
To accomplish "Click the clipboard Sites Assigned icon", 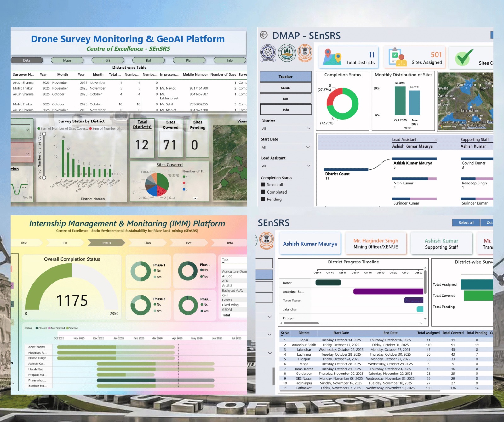I will pyautogui.click(x=397, y=57).
